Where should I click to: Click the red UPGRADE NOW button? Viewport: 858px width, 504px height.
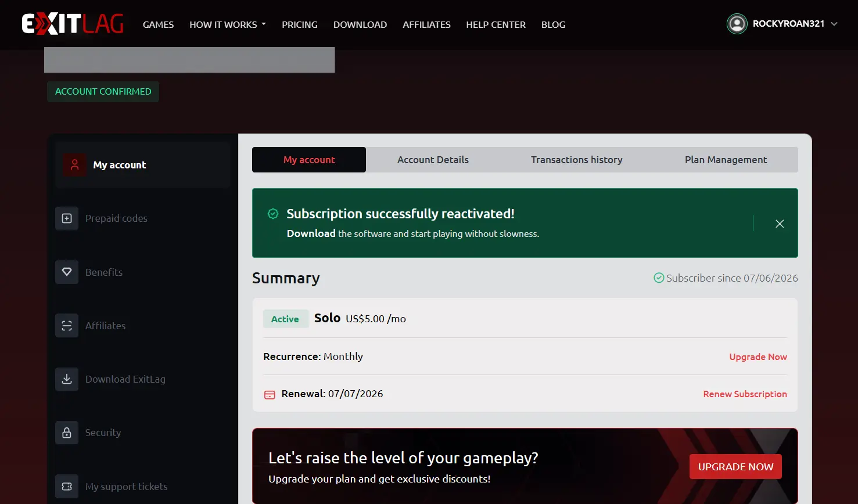tap(735, 467)
